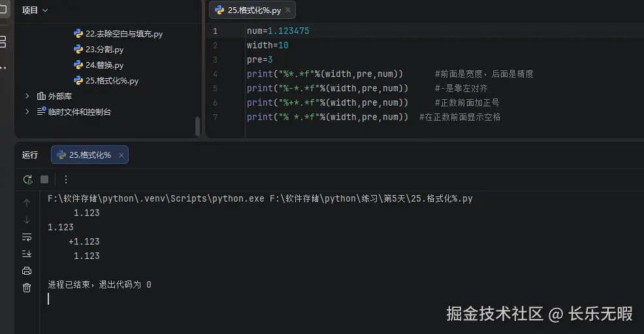The image size is (644, 334).
Task: Stop the running process with Stop icon
Action: click(44, 179)
